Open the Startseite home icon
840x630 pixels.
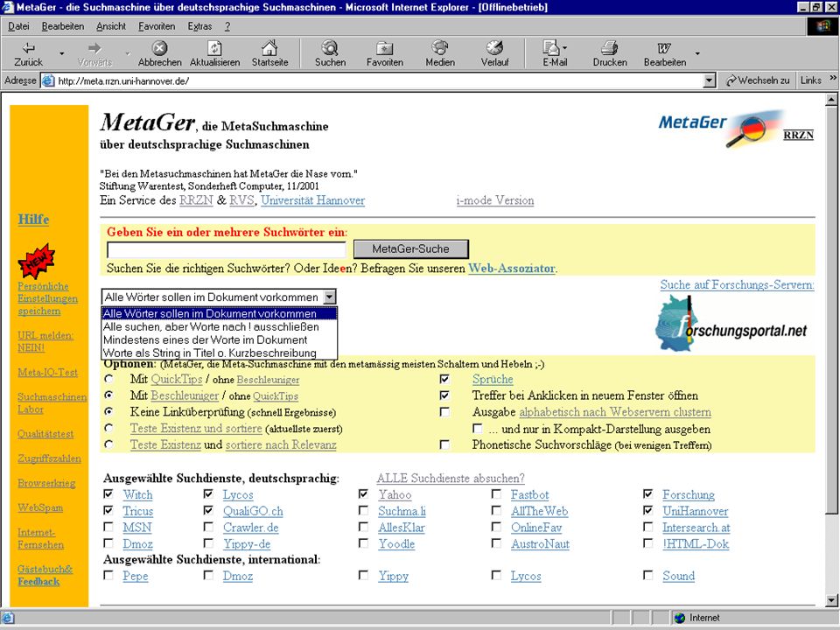(x=269, y=48)
